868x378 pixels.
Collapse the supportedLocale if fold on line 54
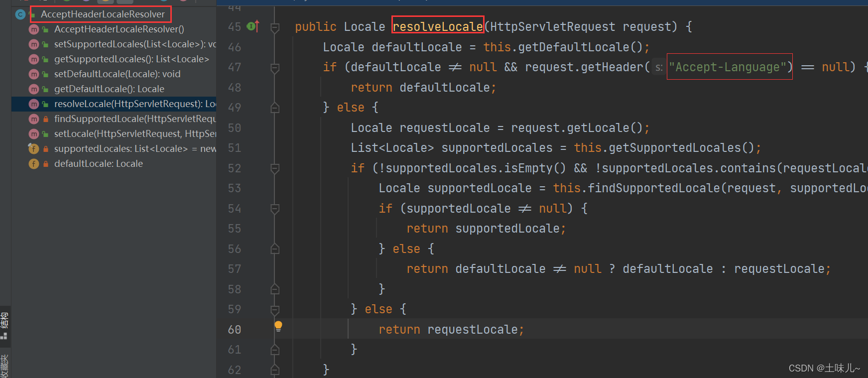[x=275, y=209]
